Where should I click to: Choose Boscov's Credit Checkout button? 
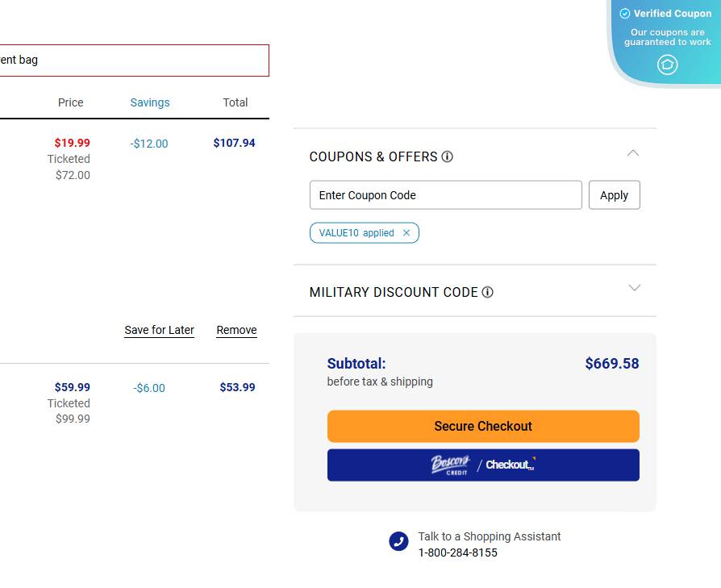[483, 465]
